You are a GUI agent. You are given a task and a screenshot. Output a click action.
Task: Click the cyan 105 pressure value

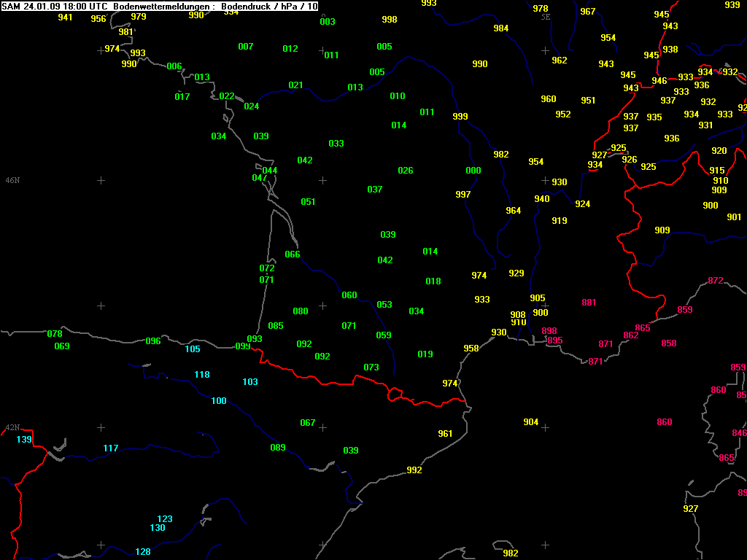[x=193, y=349]
